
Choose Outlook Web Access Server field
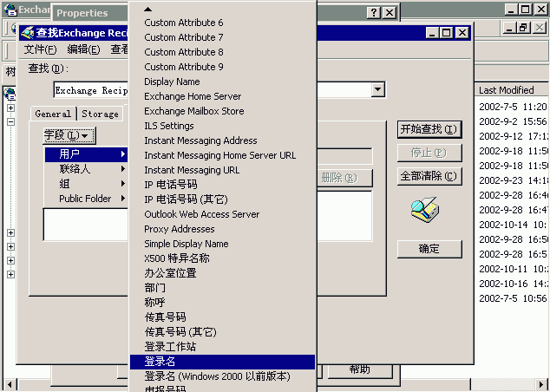[x=201, y=214]
